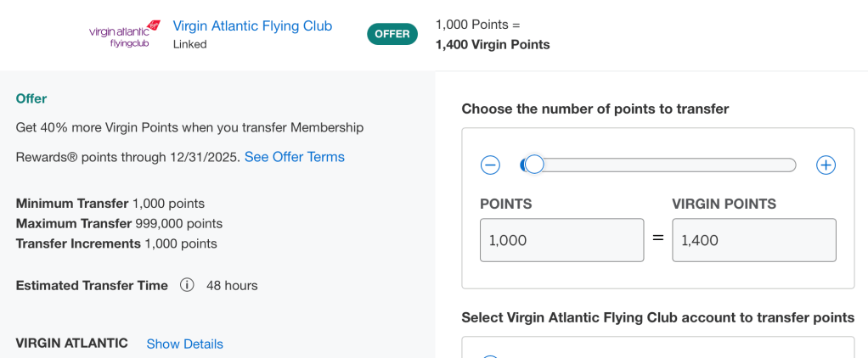
Task: Click the Linked status text under the program name
Action: [189, 44]
